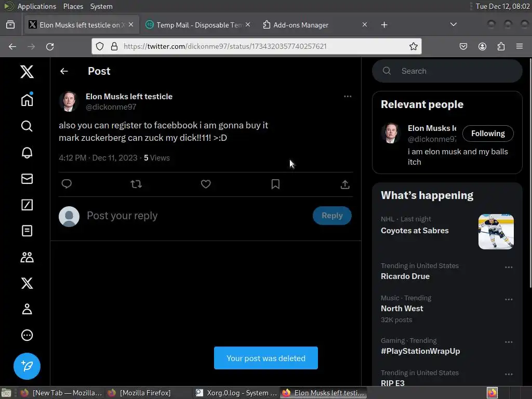Click the Coyotes at Sabres hockey thumbnail

[496, 231]
